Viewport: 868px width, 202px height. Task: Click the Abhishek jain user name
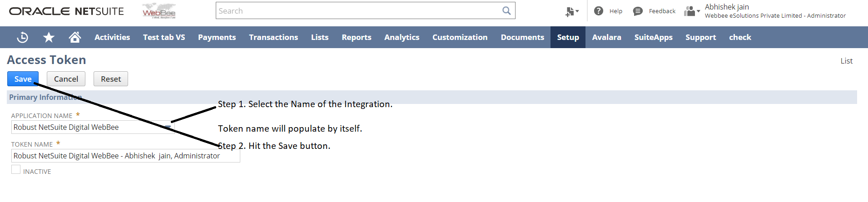(x=727, y=7)
